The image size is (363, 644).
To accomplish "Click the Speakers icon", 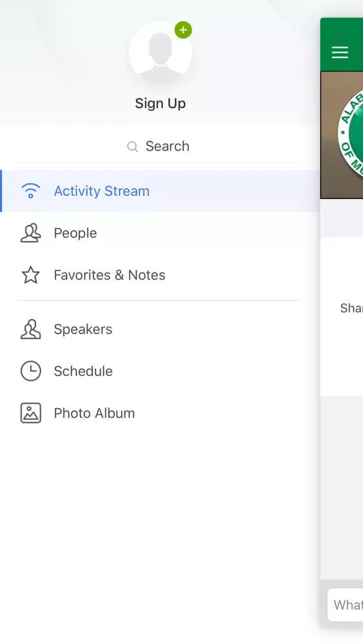I will 31,329.
